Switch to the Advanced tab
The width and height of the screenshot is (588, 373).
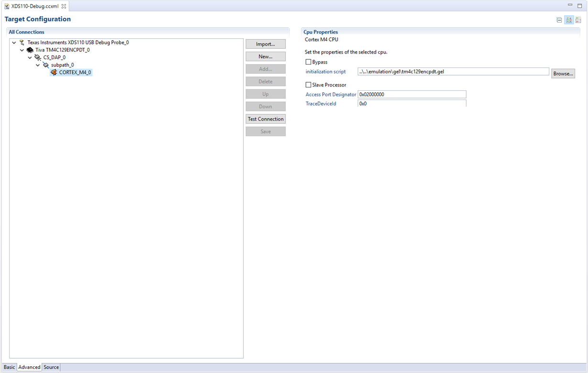(29, 367)
